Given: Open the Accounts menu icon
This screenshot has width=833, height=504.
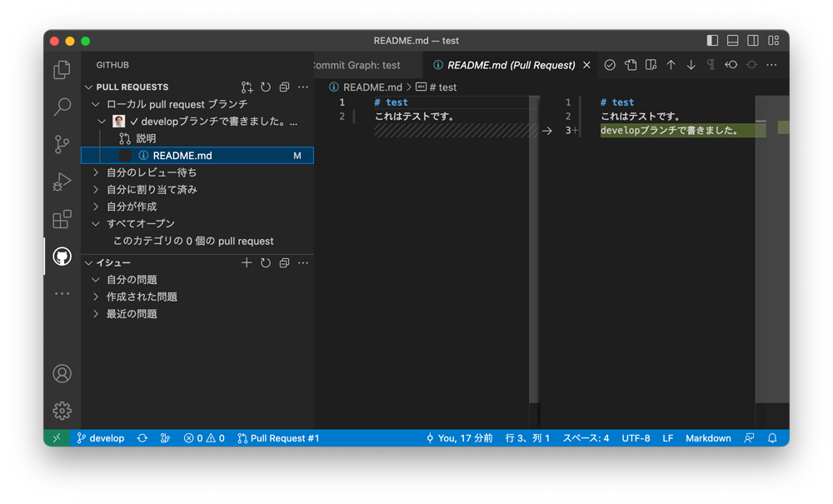Looking at the screenshot, I should pos(62,373).
